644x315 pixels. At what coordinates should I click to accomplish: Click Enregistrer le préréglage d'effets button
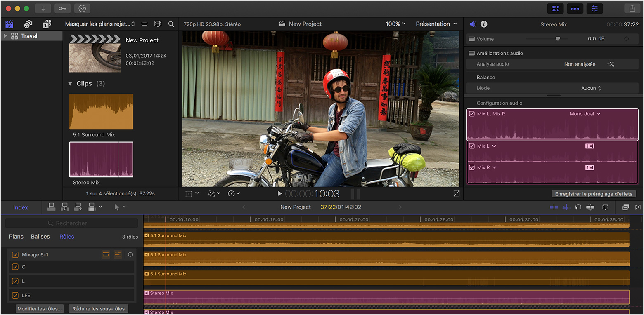[x=594, y=194]
